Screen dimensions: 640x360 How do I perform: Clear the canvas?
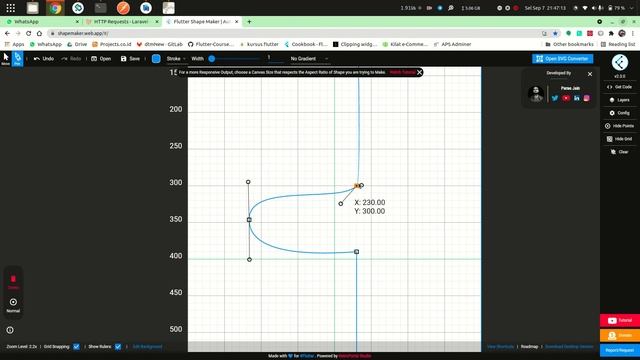[620, 152]
